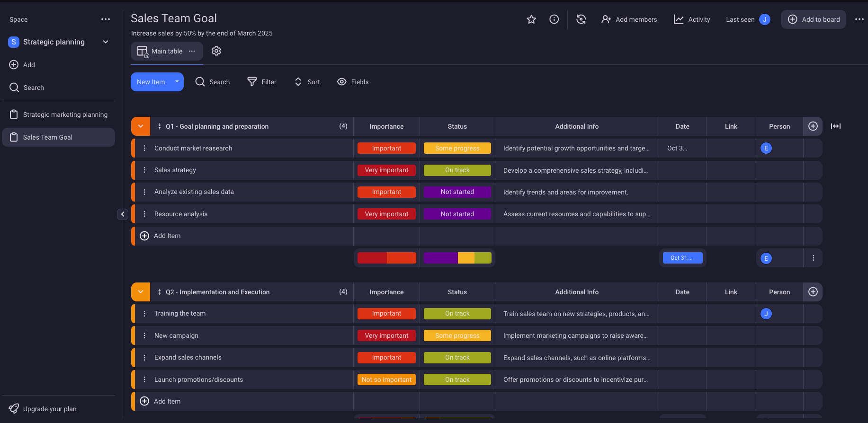868x423 pixels.
Task: Open table settings gear icon
Action: click(x=216, y=51)
